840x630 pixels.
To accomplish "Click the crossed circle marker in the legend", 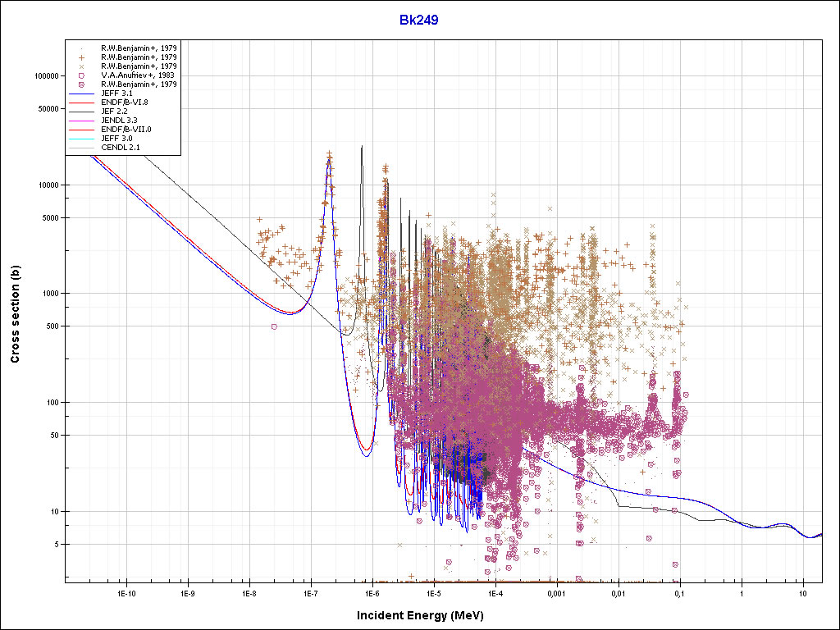I will pos(82,84).
